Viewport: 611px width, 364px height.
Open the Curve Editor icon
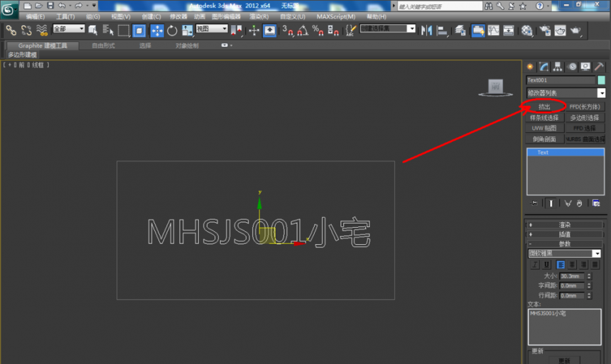[x=493, y=31]
